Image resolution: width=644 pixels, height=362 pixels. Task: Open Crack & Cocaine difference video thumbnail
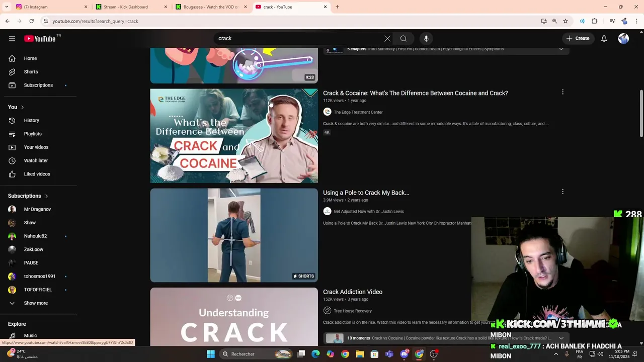tap(234, 136)
